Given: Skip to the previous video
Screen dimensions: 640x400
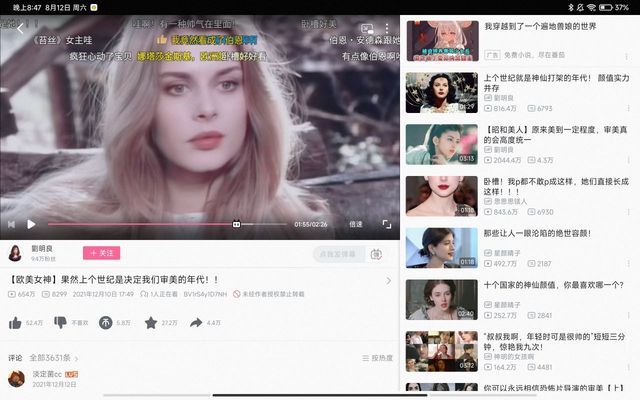Looking at the screenshot, I should click(x=11, y=224).
